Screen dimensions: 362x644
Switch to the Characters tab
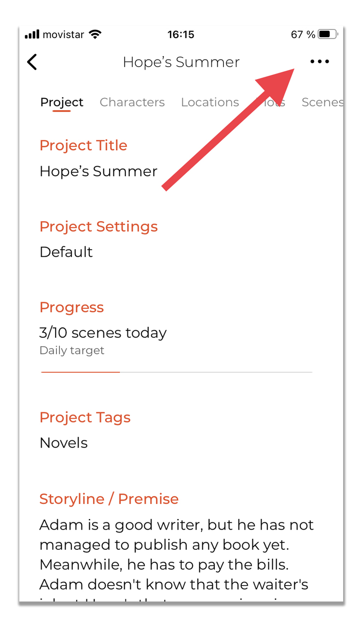point(132,102)
